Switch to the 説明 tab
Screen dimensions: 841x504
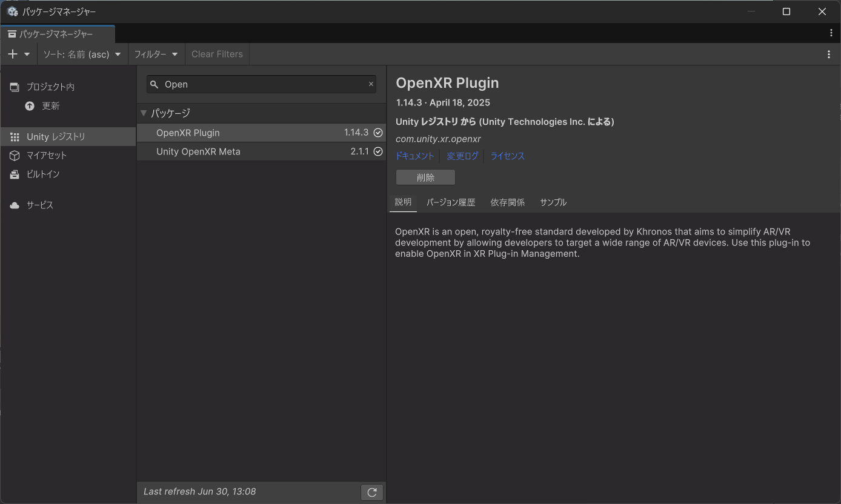403,202
